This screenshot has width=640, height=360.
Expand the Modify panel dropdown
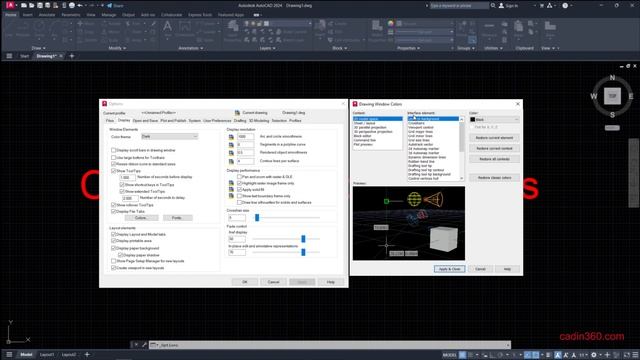(x=117, y=48)
